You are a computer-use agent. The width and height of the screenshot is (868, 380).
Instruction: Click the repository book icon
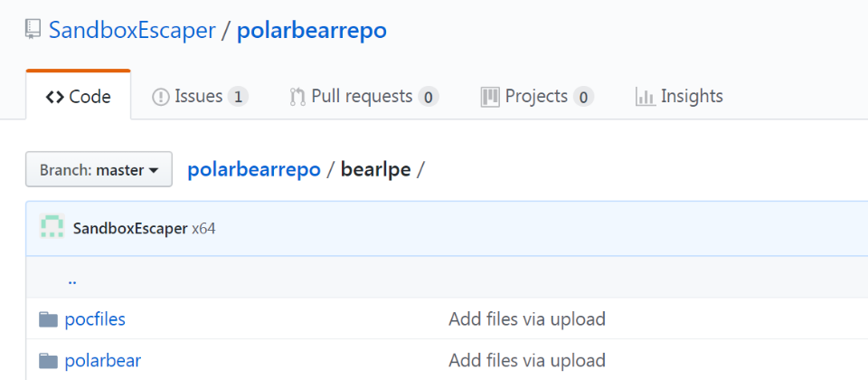pos(33,29)
